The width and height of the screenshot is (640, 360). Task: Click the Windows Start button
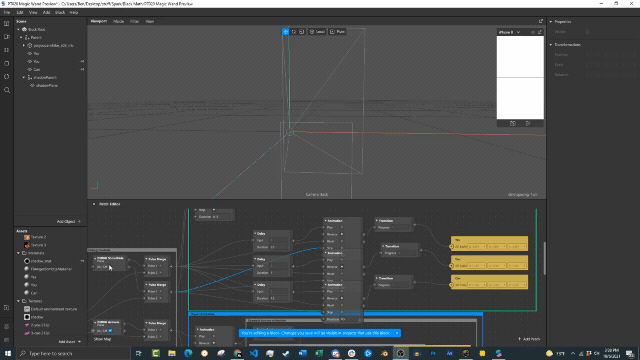click(8, 353)
